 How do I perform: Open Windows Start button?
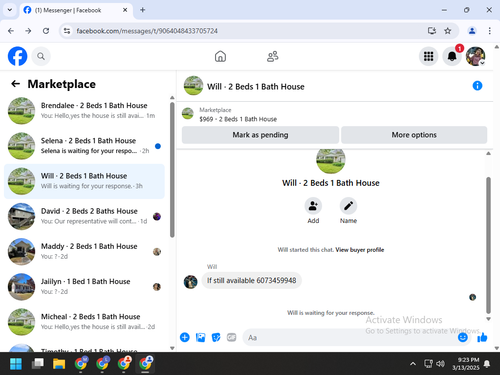coord(16,364)
